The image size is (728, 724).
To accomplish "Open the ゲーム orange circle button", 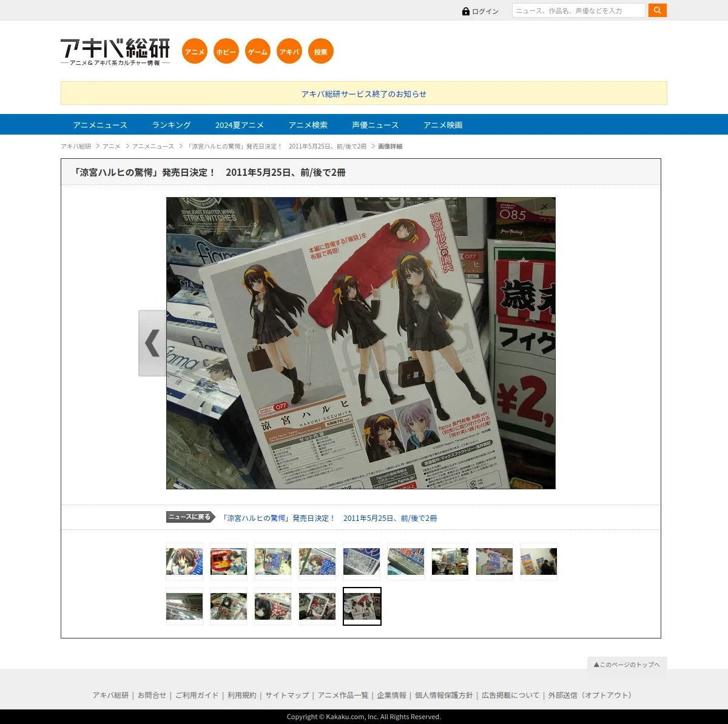I will [x=258, y=51].
